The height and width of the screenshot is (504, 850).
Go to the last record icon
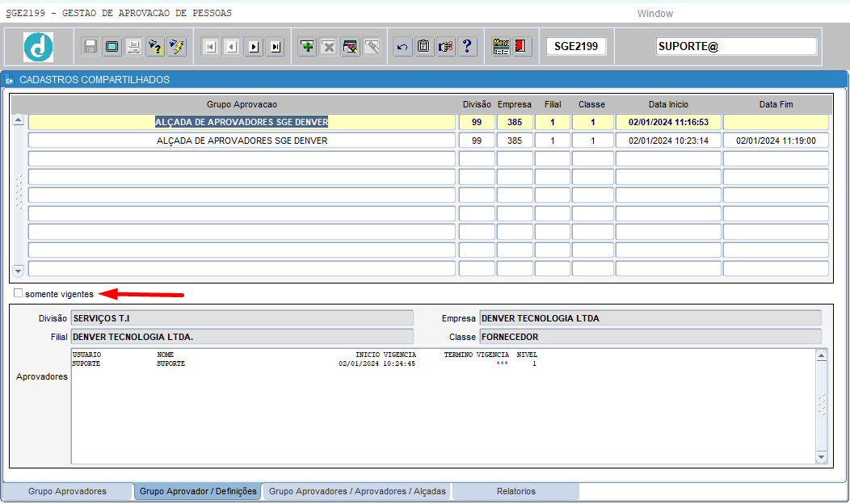point(276,47)
